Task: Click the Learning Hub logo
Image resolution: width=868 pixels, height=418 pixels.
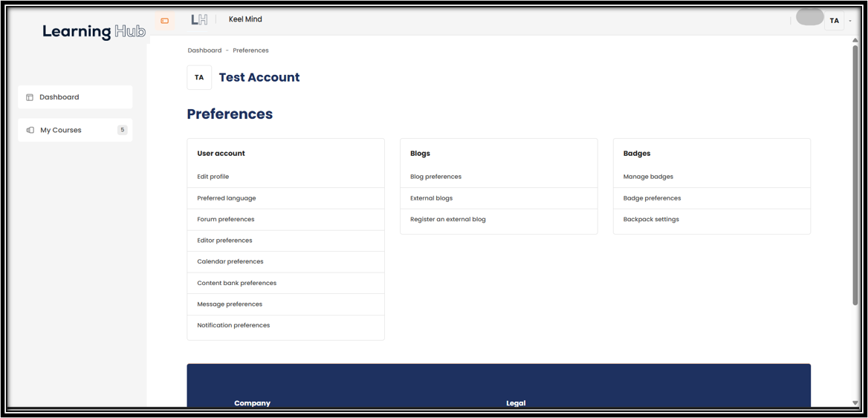Action: click(94, 31)
